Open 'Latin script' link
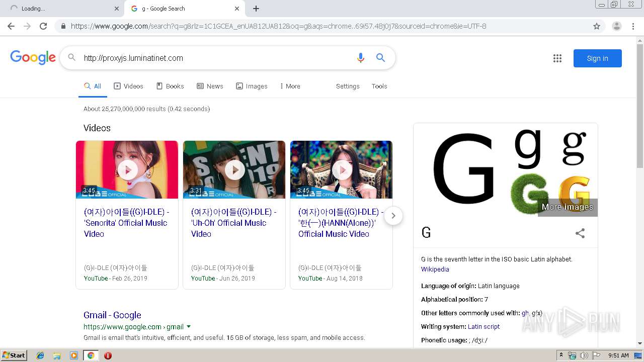 coord(484,327)
